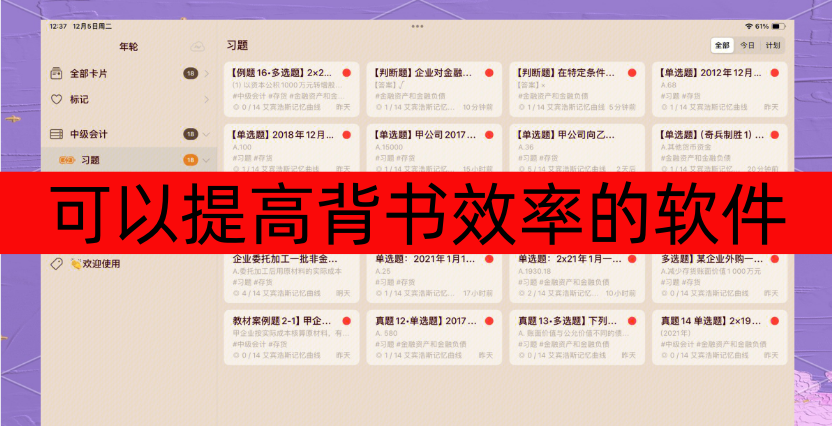This screenshot has width=832, height=426.
Task: Click the red dot on 2018年12月 单选题 card
Action: click(x=346, y=135)
